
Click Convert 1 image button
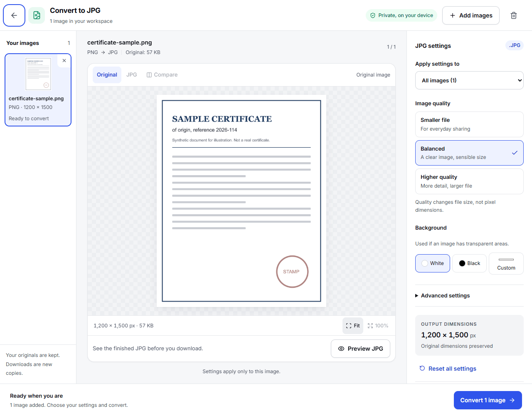pyautogui.click(x=488, y=400)
